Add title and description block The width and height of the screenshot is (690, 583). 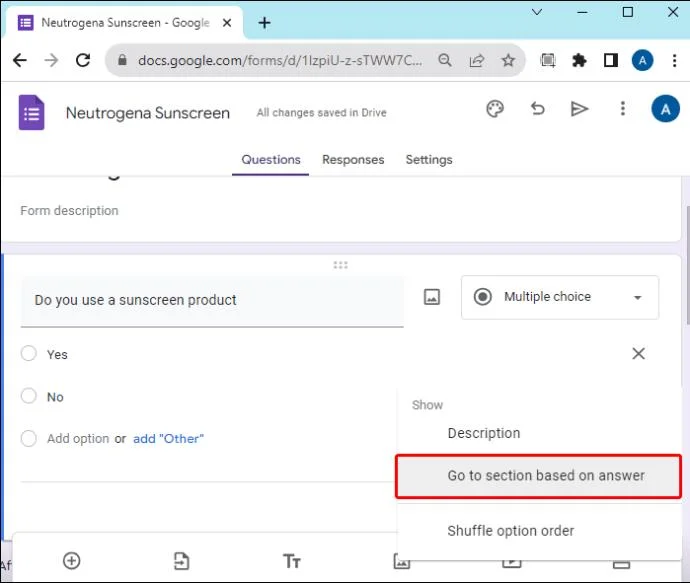point(291,561)
